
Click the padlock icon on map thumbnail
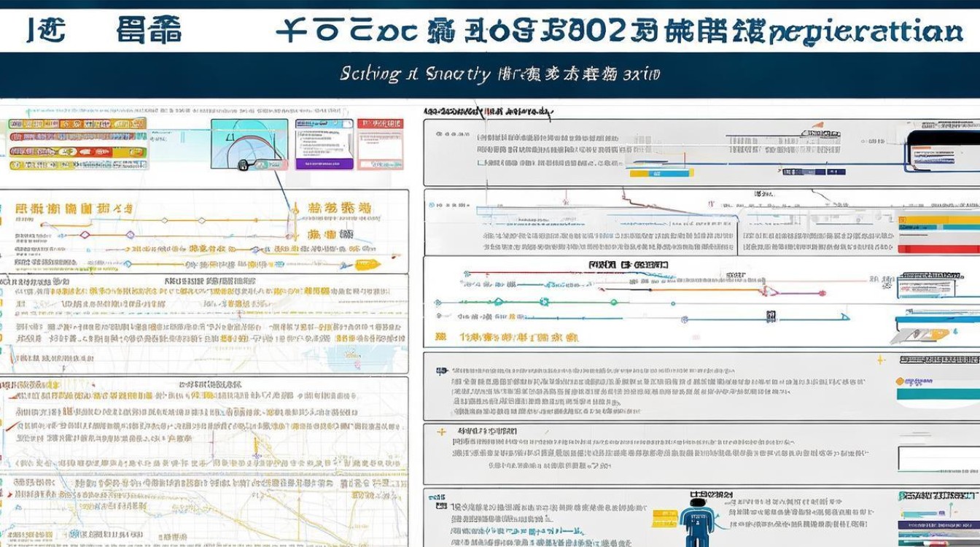point(242,165)
